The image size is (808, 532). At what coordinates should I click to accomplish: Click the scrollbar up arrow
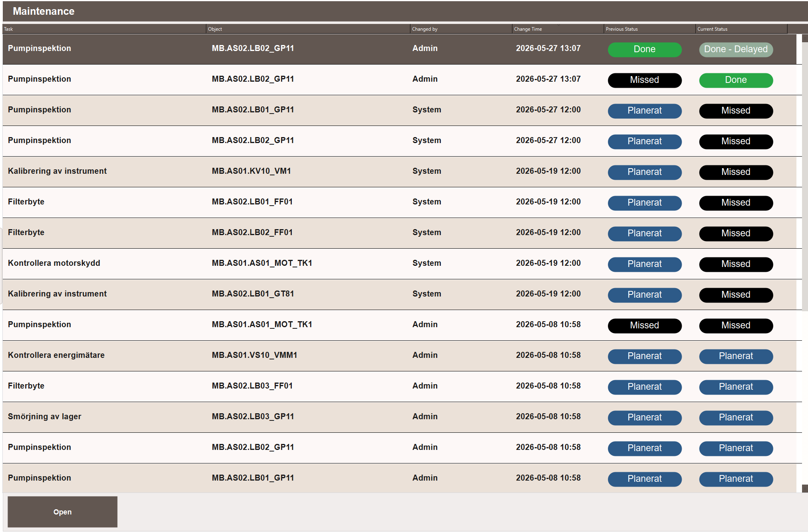(x=805, y=38)
